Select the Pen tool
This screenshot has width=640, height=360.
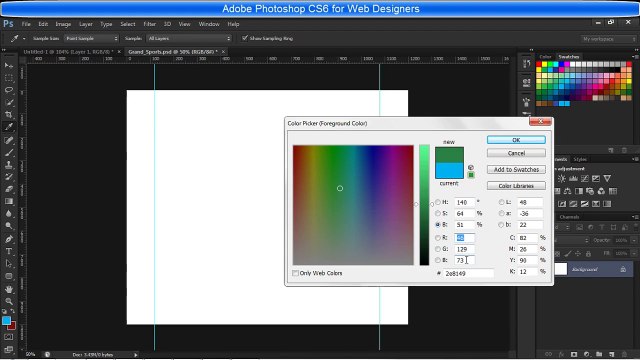(9, 239)
